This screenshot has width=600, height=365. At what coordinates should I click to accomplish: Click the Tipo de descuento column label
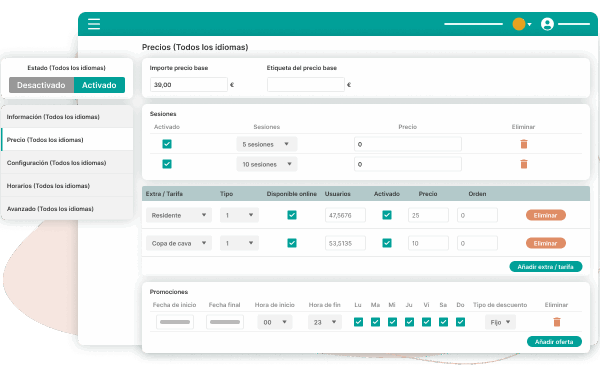tap(500, 305)
